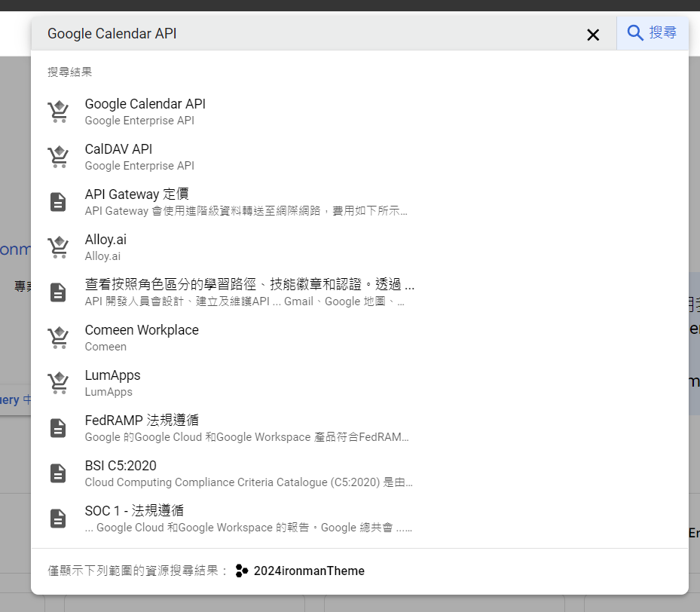Click the 僅顯示下列範圍的資源搜尋結果 label

pyautogui.click(x=137, y=571)
